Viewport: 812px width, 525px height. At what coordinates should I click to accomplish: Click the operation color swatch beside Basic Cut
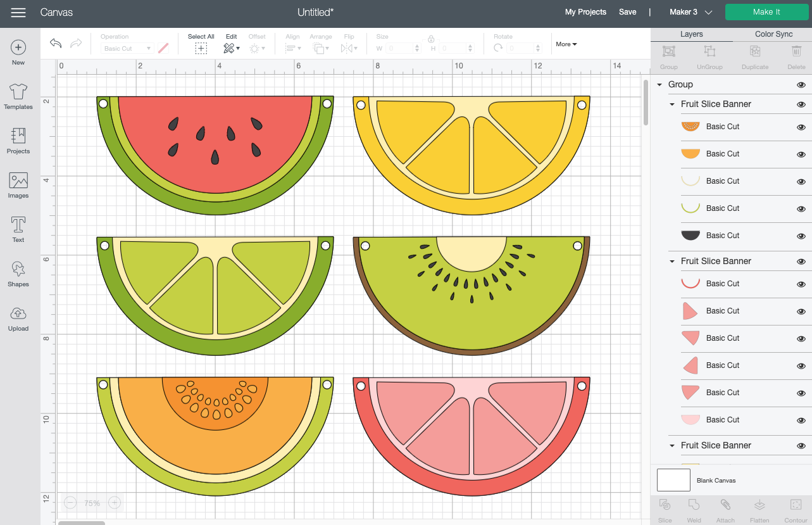pos(163,47)
